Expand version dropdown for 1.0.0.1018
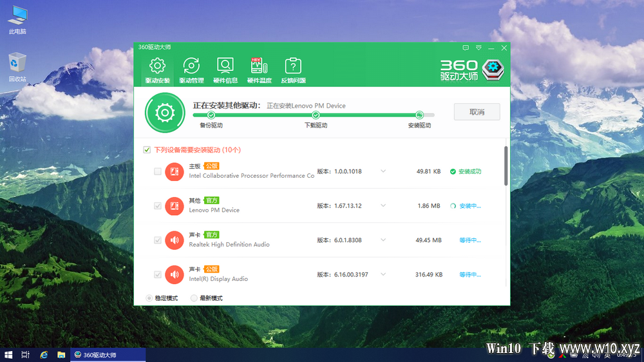Screen dimensions: 644x362 383,171
